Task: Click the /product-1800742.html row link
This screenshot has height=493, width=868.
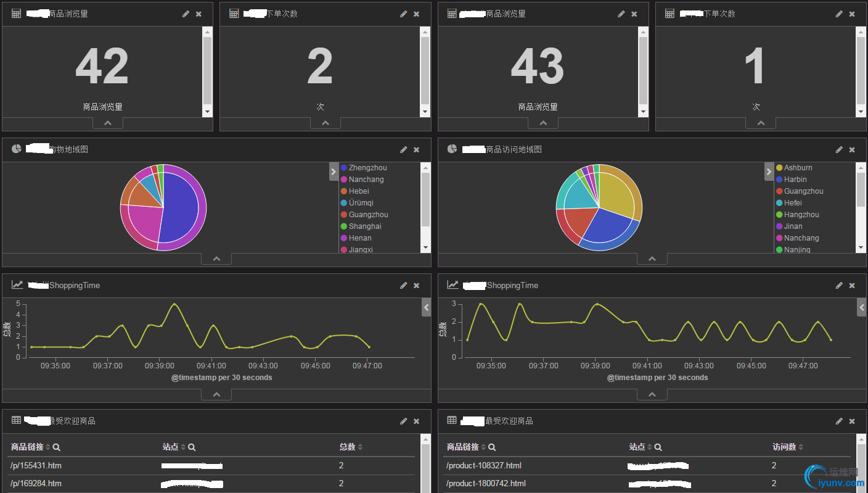Action: (485, 483)
